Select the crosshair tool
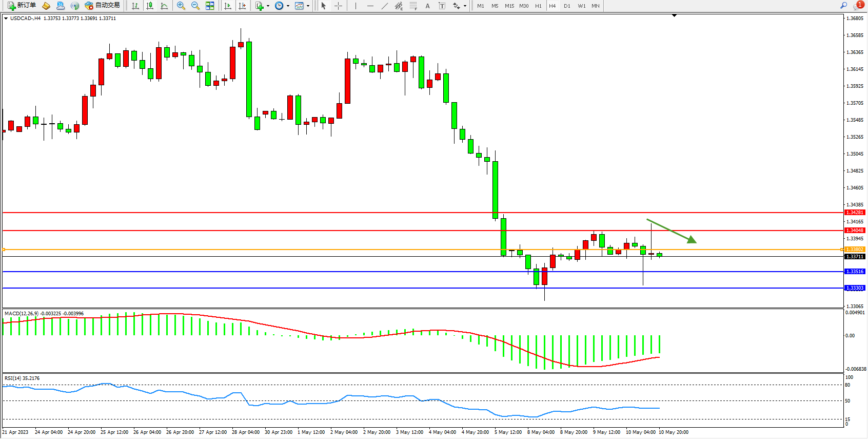The image size is (868, 439). coord(339,6)
